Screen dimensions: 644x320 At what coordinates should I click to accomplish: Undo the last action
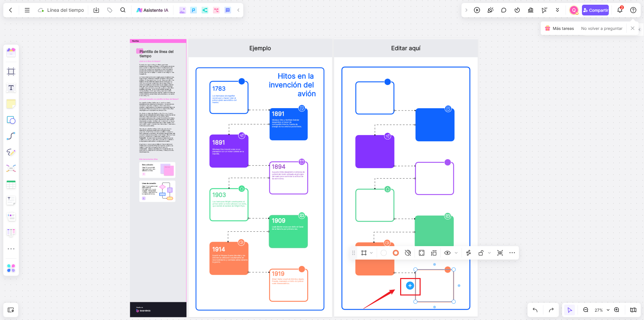tap(535, 310)
